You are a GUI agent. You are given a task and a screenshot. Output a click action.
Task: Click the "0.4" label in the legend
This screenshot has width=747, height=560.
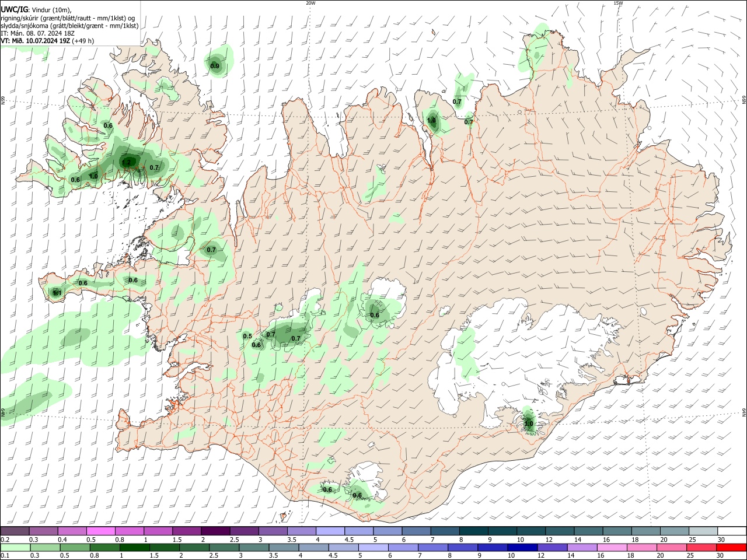click(x=62, y=540)
